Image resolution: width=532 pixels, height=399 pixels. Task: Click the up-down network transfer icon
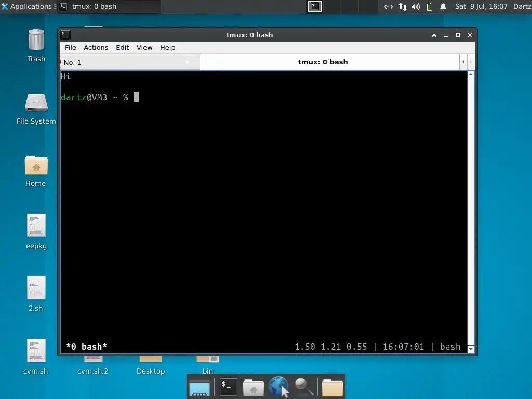[403, 6]
